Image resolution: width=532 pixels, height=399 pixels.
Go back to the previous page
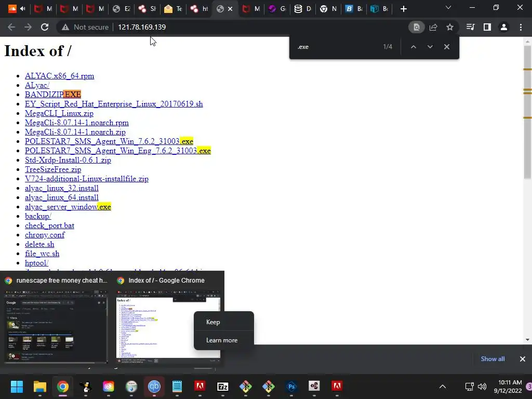[x=11, y=27]
